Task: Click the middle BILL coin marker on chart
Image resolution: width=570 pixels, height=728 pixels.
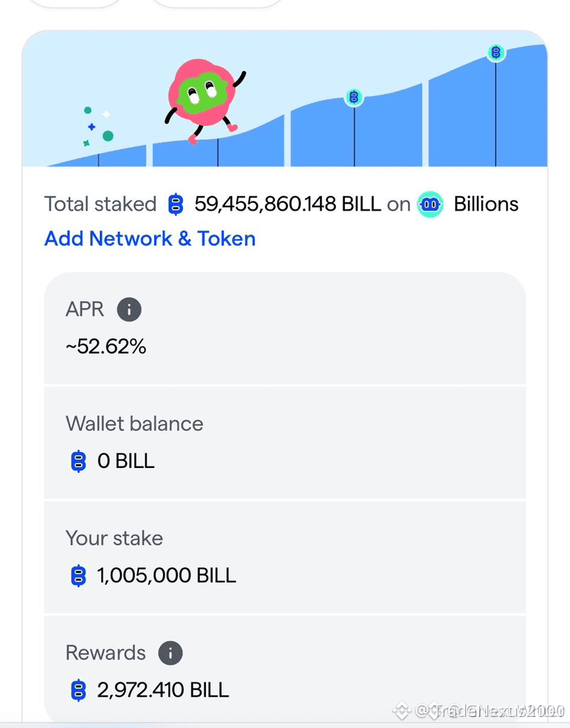Action: coord(354,98)
